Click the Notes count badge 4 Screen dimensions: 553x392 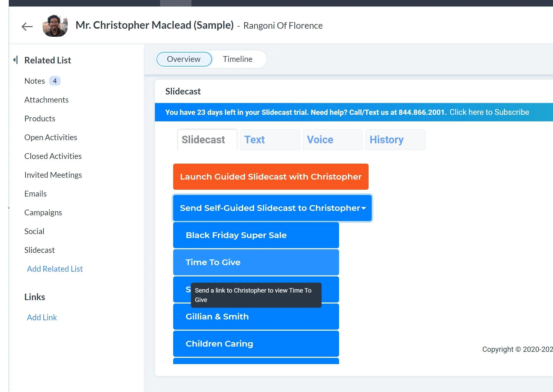[55, 81]
